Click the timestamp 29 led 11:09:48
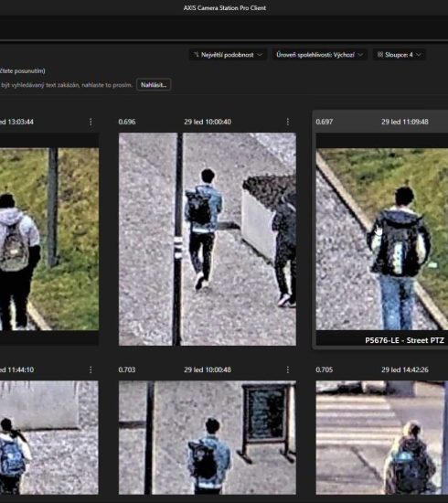 (x=405, y=122)
